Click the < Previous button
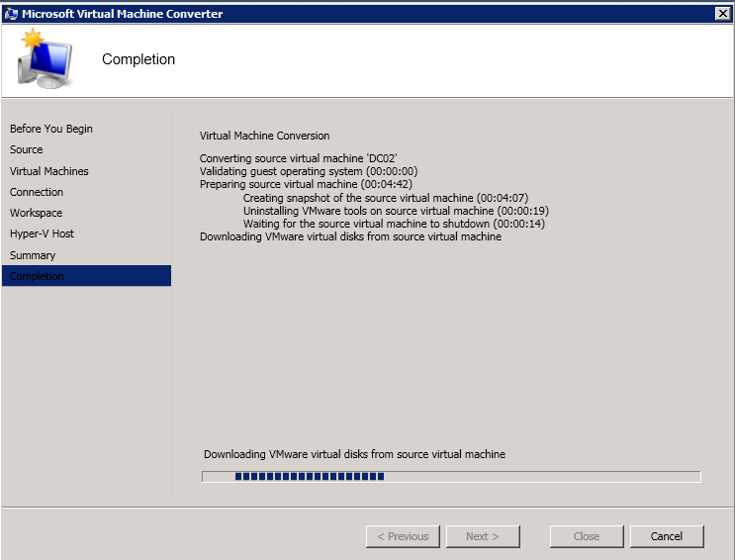The image size is (735, 560). (403, 536)
